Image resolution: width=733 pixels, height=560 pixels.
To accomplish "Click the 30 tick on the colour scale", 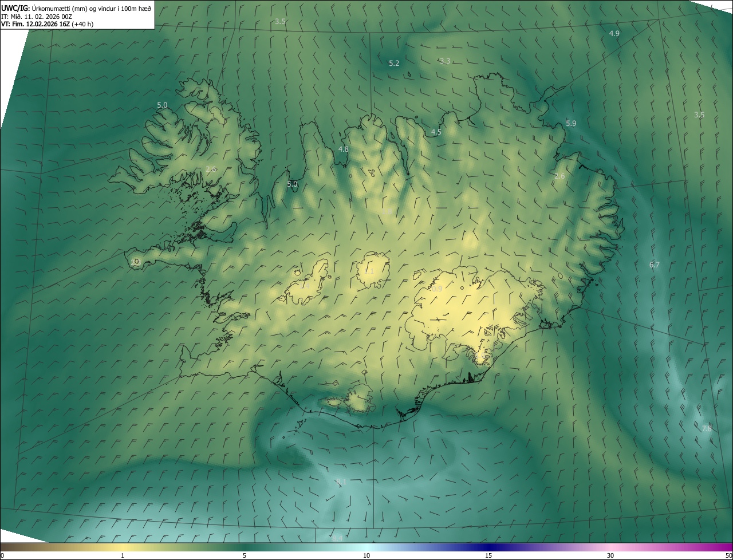I will (610, 555).
